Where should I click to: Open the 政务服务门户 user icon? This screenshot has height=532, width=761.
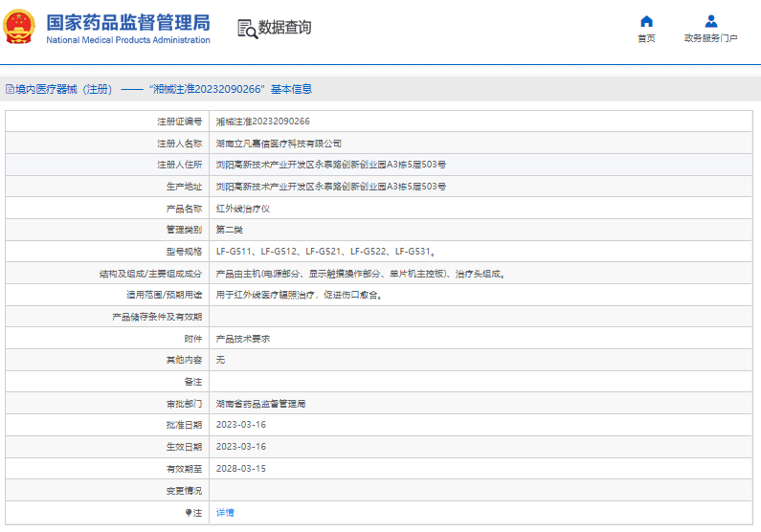point(711,21)
